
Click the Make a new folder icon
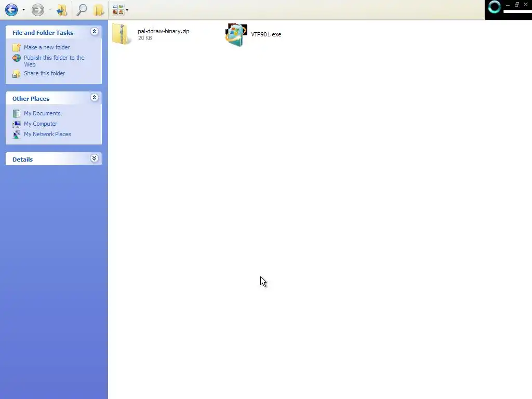tap(16, 47)
